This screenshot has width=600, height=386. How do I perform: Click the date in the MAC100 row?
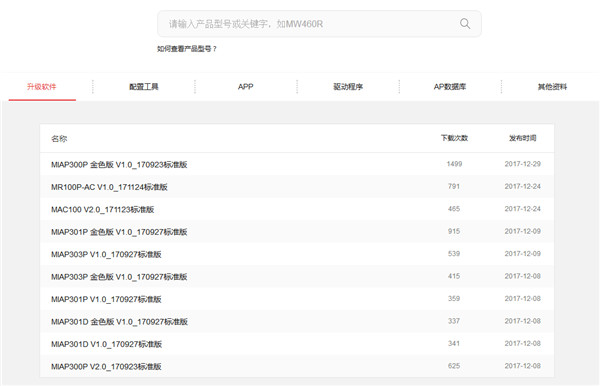(x=523, y=209)
